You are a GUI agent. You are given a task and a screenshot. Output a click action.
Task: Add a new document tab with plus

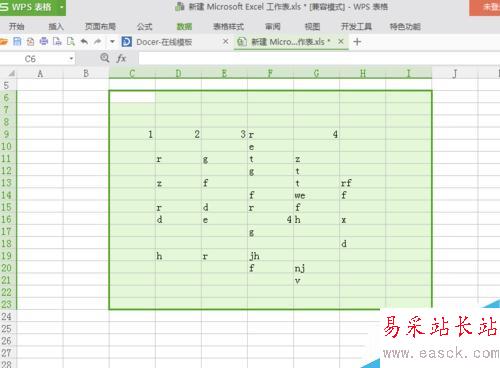(x=357, y=42)
